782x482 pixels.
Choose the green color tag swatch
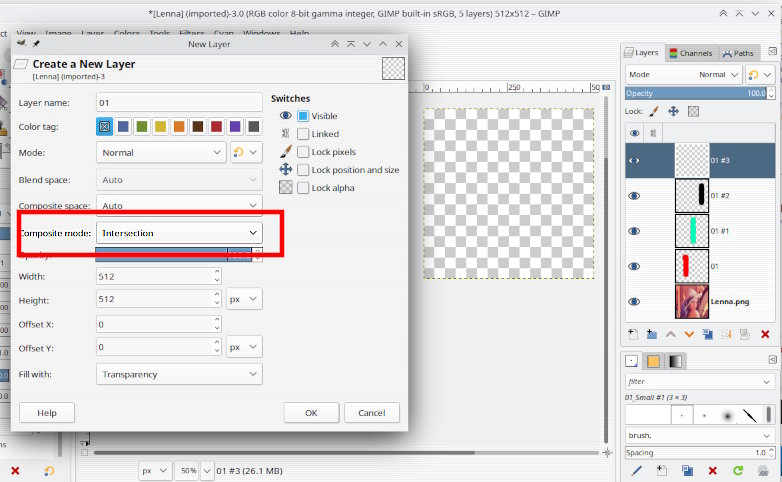pyautogui.click(x=142, y=127)
